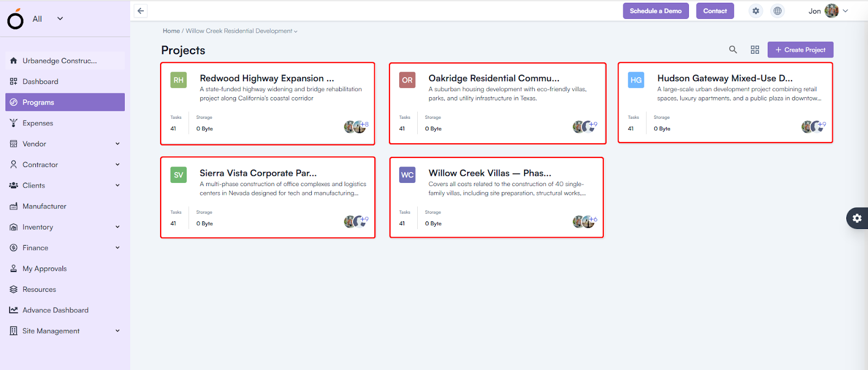Click Schedule a Demo button
The image size is (868, 370).
tap(656, 11)
